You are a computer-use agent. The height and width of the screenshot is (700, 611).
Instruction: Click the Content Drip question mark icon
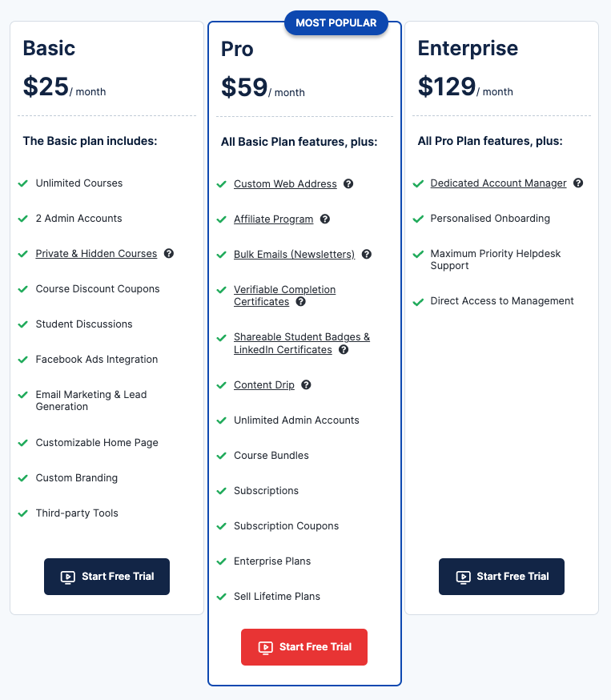coord(305,385)
